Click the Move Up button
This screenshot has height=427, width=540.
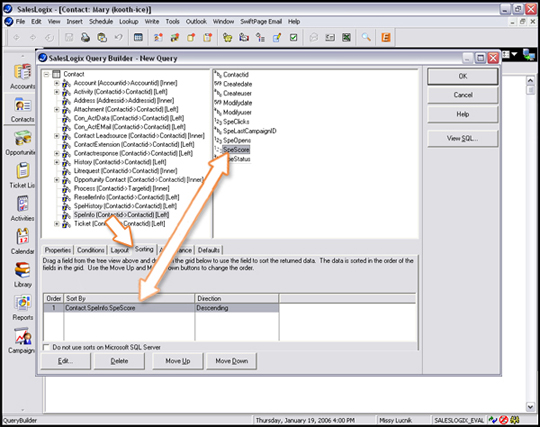coord(178,361)
